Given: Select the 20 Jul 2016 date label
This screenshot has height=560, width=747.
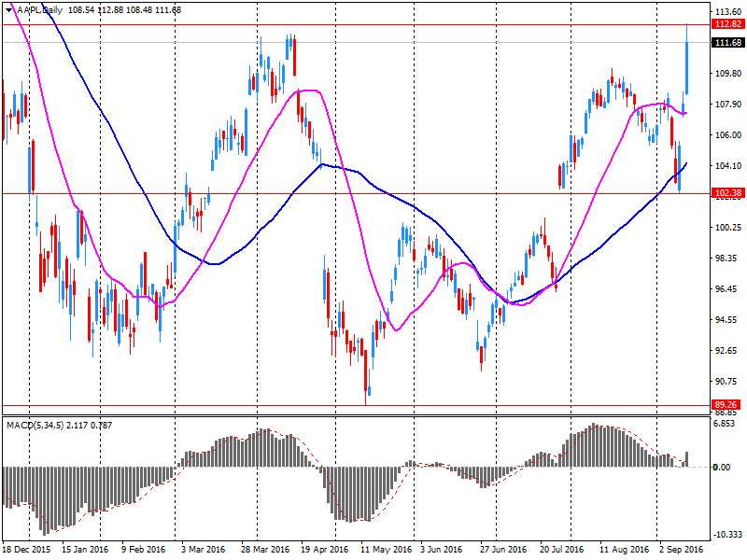Looking at the screenshot, I should click(562, 549).
